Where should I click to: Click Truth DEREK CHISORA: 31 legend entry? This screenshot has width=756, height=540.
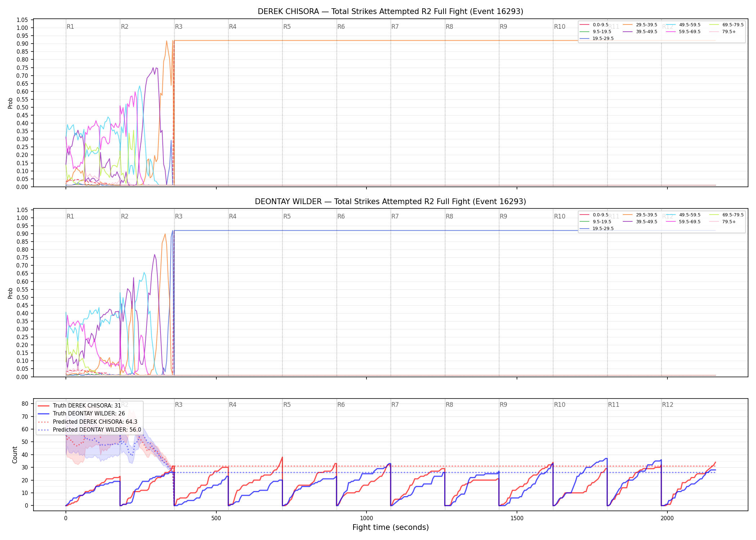click(80, 405)
